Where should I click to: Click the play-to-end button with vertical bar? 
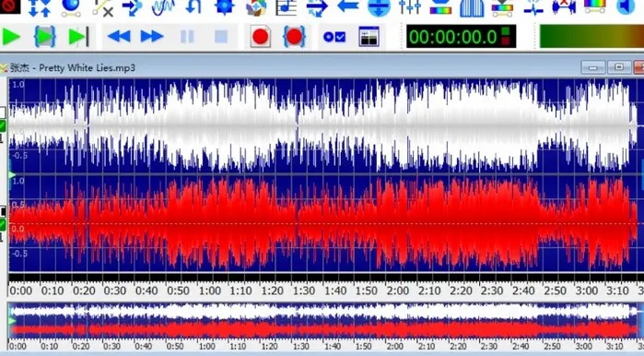(x=78, y=37)
